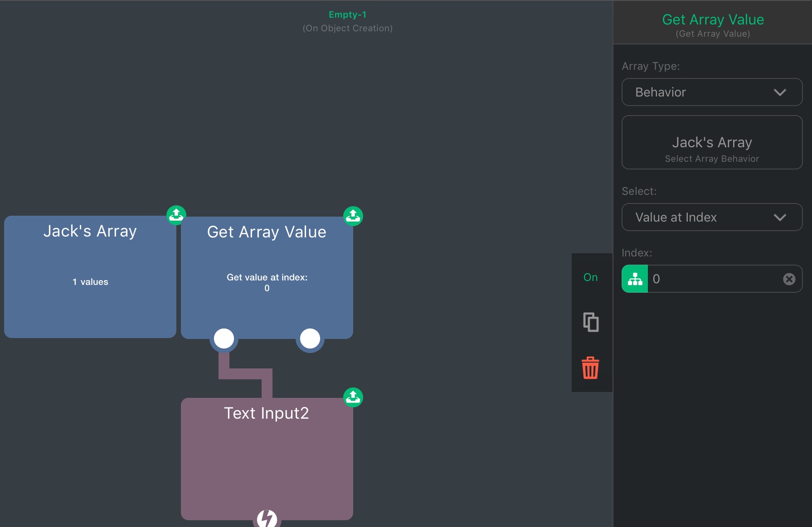Click the lightning bolt icon under Text Input2
812x527 pixels.
click(267, 518)
